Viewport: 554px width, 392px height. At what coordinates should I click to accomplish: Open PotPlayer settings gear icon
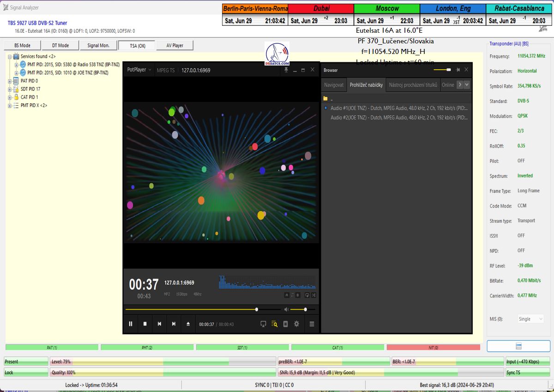[x=296, y=324]
